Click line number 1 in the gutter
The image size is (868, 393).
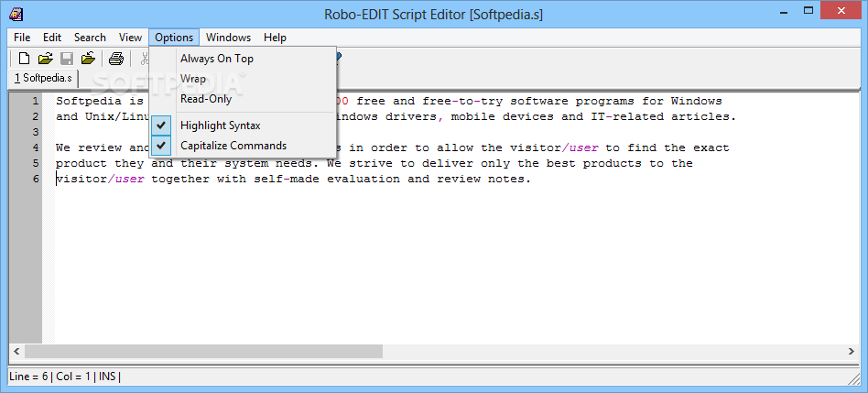(36, 102)
